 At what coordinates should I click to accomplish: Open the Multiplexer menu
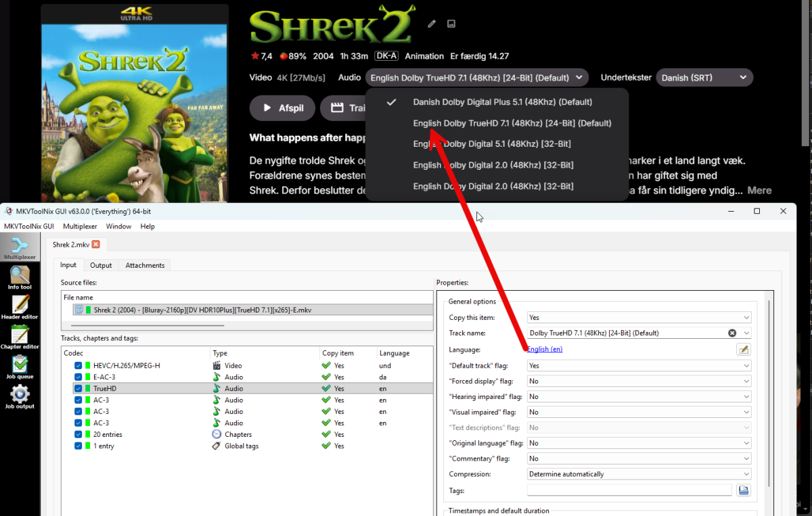click(80, 227)
